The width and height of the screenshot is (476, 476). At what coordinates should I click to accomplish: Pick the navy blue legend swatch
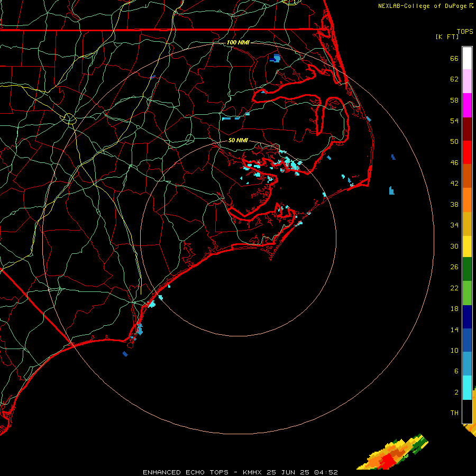point(467,317)
